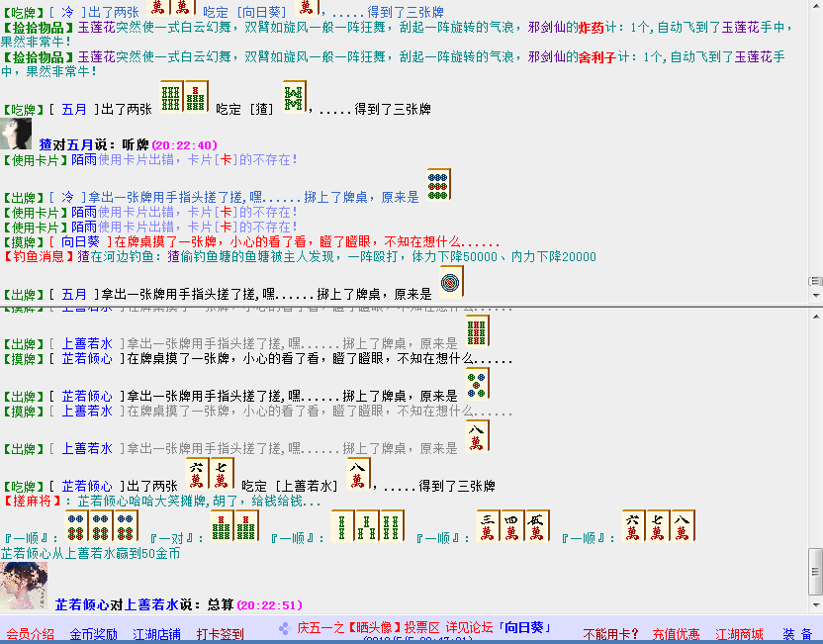The height and width of the screenshot is (644, 823).
Task: Click the 三萬 tile in the winning hand
Action: pos(488,526)
